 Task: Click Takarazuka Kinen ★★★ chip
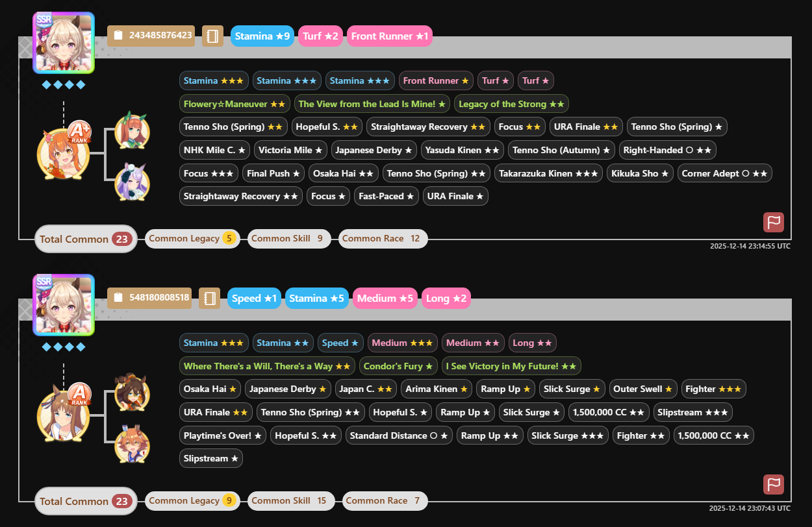click(x=549, y=173)
